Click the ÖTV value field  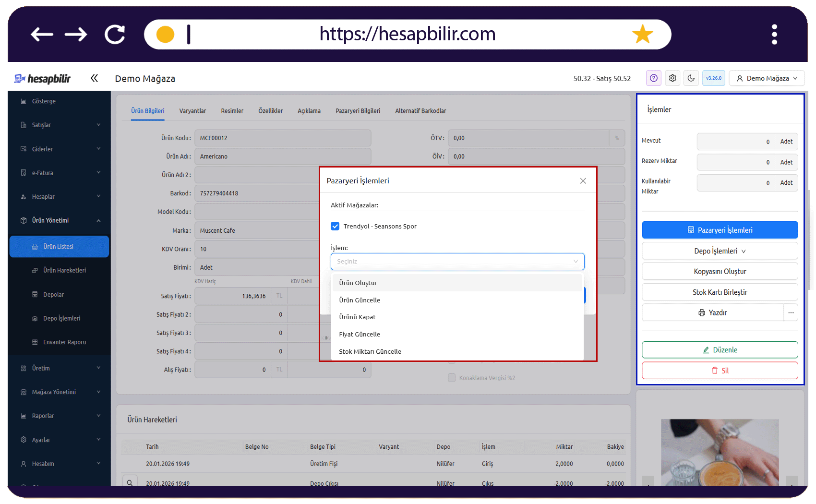pyautogui.click(x=528, y=138)
